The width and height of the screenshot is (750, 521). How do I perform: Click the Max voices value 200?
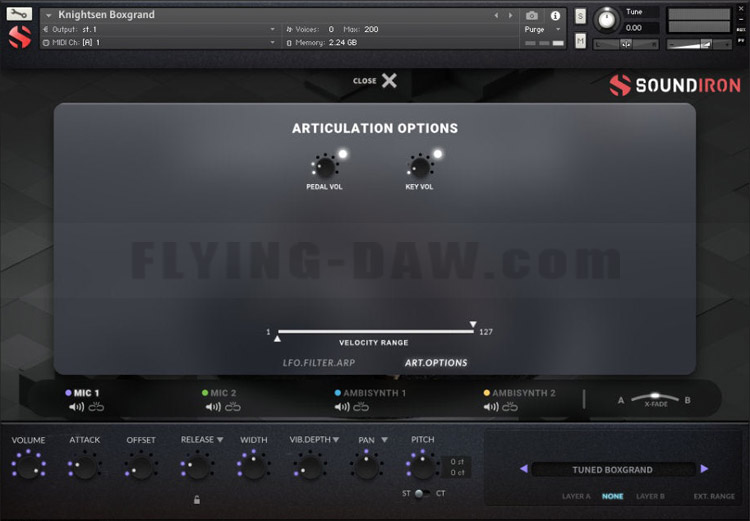pos(371,29)
